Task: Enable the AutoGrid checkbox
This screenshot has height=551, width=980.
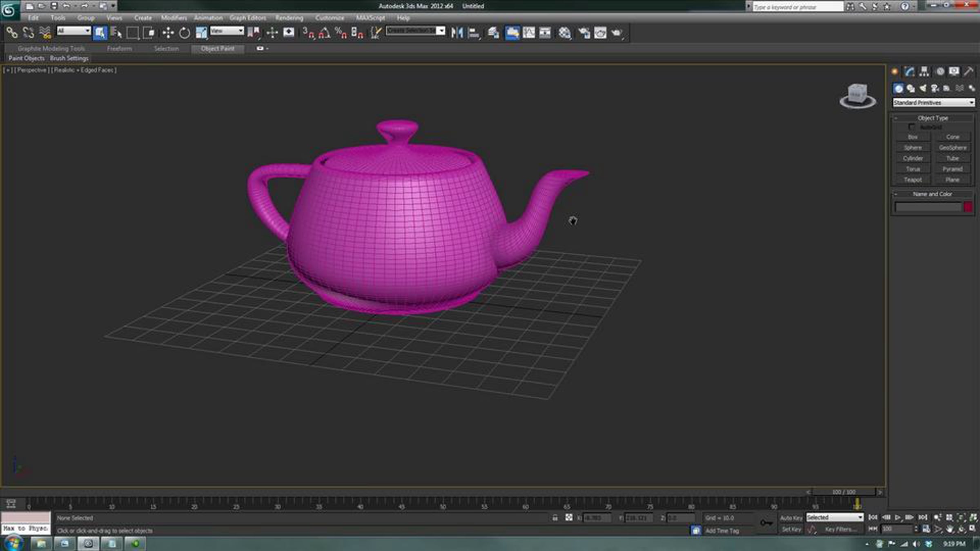Action: pyautogui.click(x=911, y=127)
